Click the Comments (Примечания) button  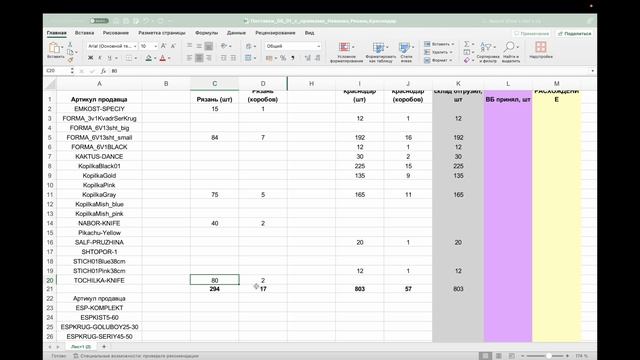531,33
